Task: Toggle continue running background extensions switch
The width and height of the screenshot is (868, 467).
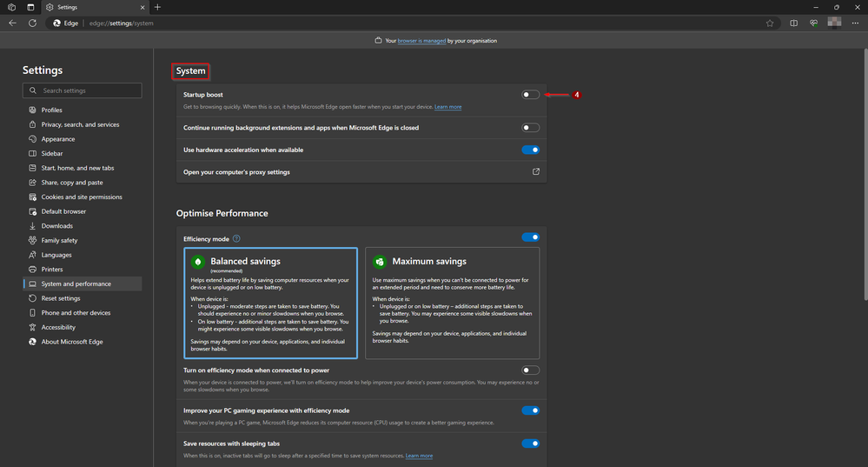Action: click(530, 128)
